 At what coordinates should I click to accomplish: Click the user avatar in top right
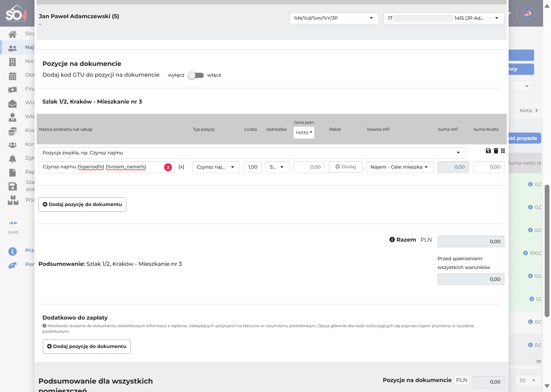pyautogui.click(x=528, y=13)
